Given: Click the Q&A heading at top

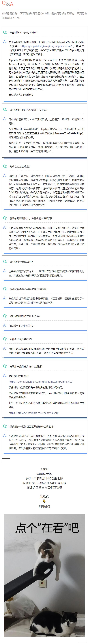Looking at the screenshot, I should click(x=8, y=4).
